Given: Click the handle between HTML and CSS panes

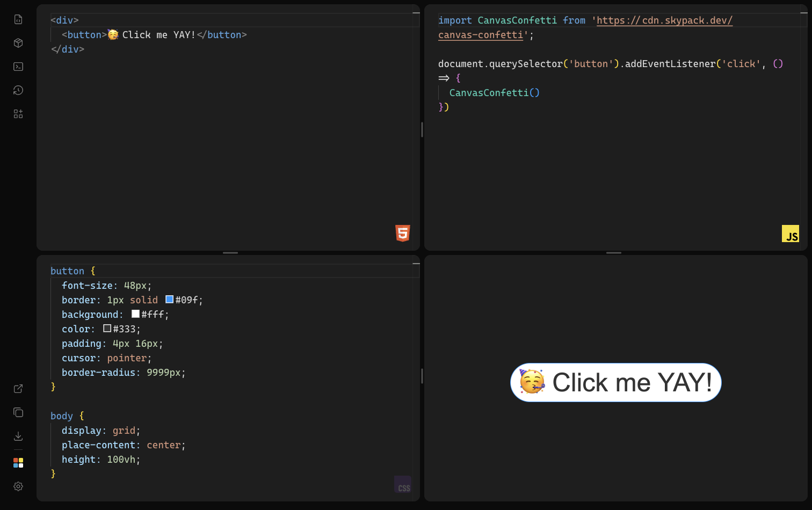Looking at the screenshot, I should coord(230,253).
